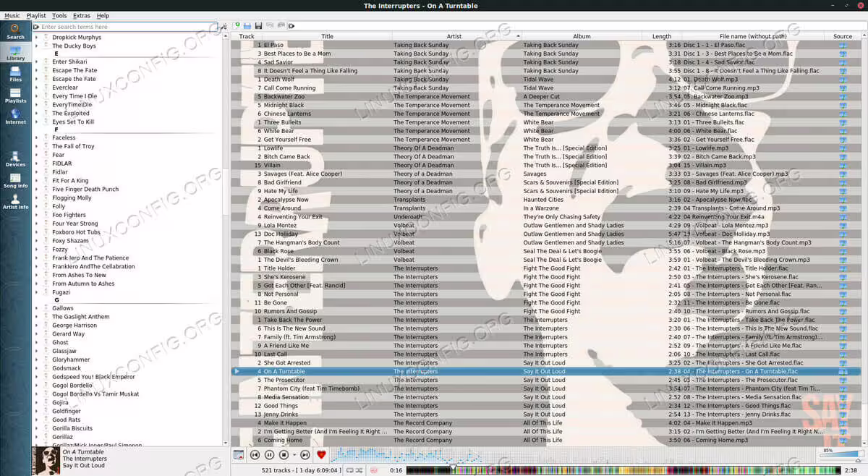
Task: Click the Say It Out Loud album cover
Action: [46, 461]
